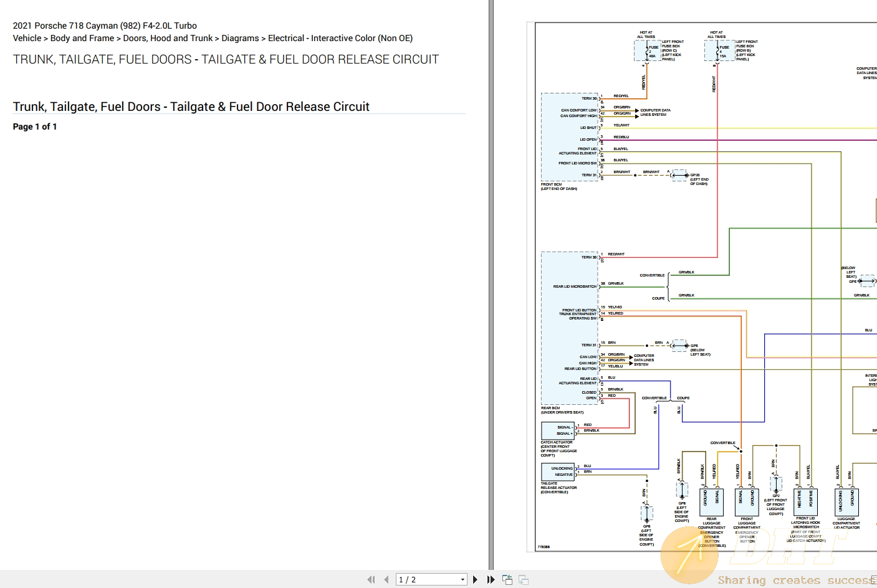Click the RED/YEL wire label at the front BCM

(621, 96)
